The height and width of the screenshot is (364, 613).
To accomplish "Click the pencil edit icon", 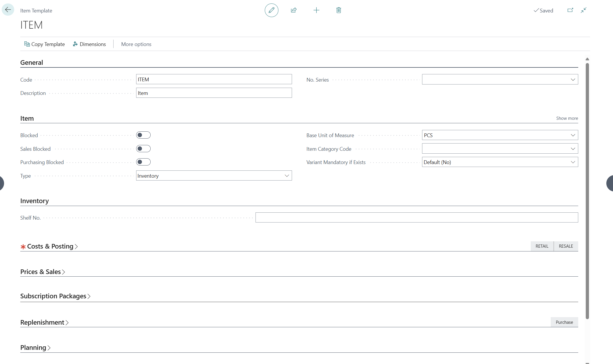I will pos(271,10).
